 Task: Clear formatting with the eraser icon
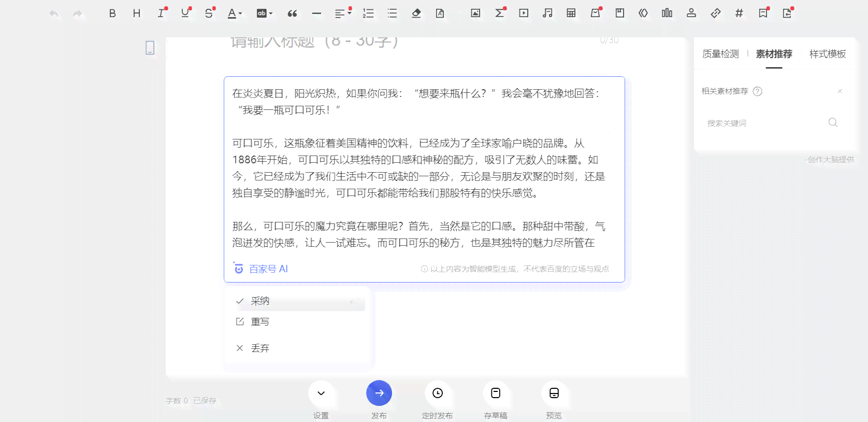tap(416, 13)
